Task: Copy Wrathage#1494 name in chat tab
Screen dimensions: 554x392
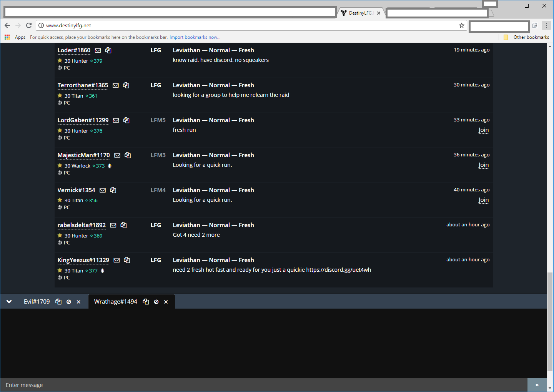Action: [146, 302]
